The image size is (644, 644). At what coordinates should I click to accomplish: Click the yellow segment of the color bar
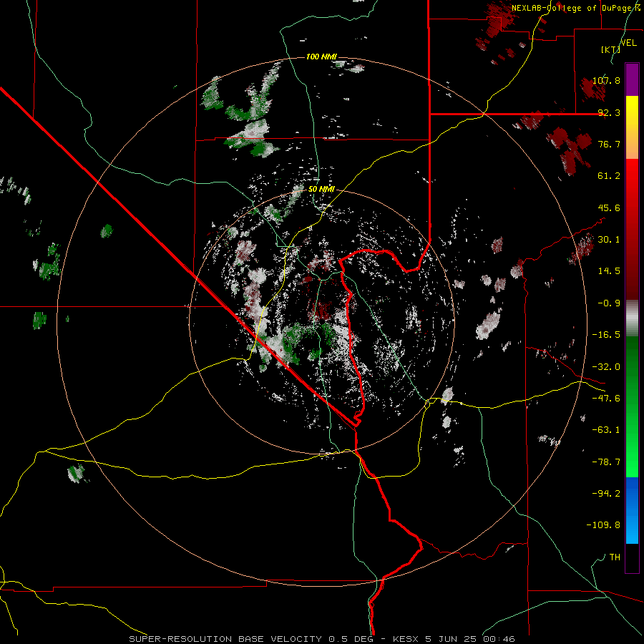[632, 127]
